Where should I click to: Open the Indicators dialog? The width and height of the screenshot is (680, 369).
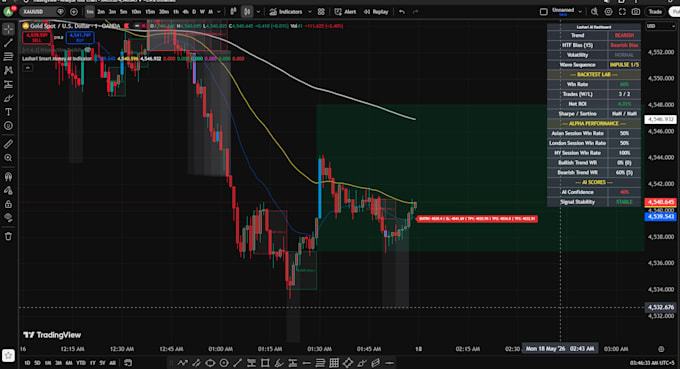tap(286, 12)
